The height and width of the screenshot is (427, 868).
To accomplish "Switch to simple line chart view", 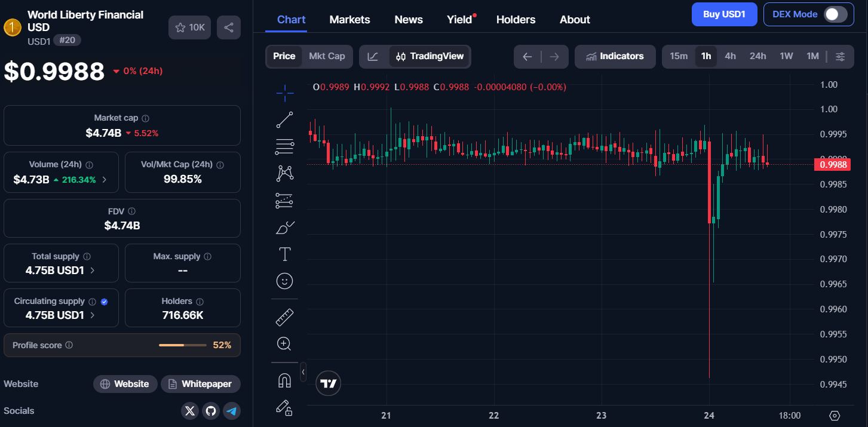I will 373,56.
